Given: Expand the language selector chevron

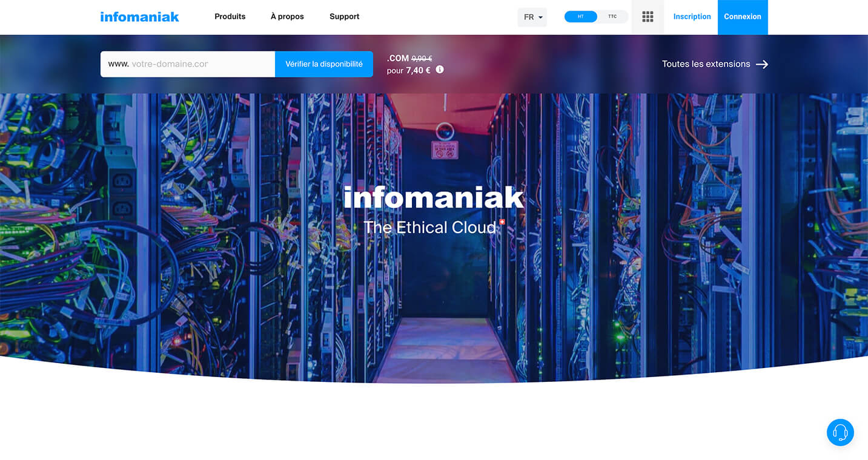Looking at the screenshot, I should click(x=540, y=17).
